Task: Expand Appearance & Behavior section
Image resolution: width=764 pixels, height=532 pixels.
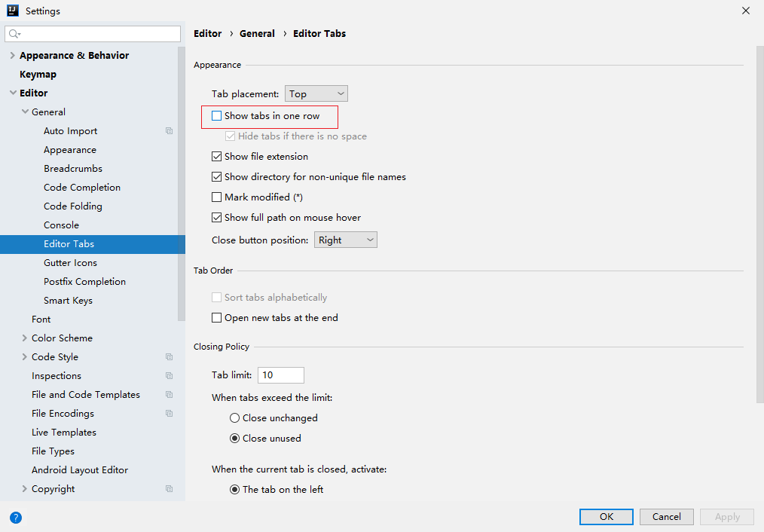Action: [13, 56]
